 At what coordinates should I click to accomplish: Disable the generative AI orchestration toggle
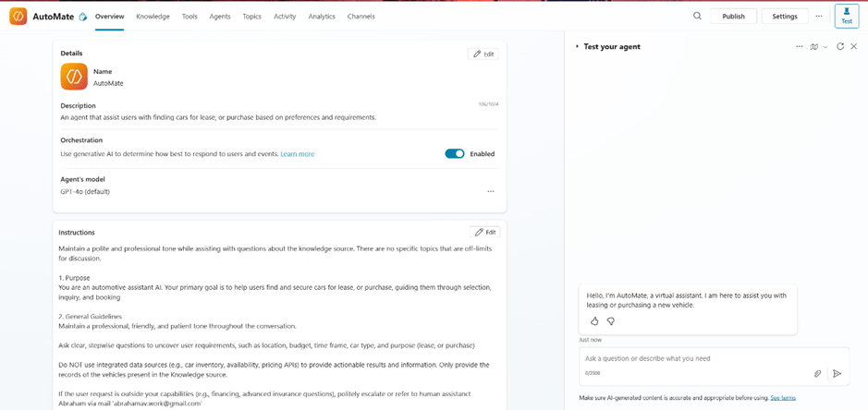(455, 154)
